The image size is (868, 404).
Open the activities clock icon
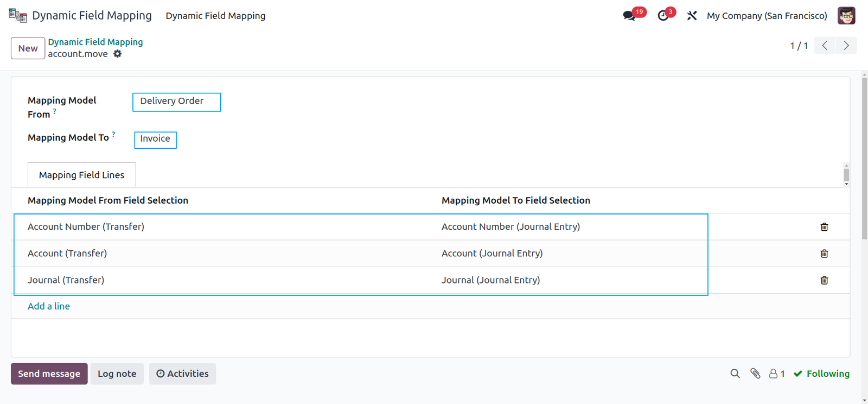click(x=663, y=16)
